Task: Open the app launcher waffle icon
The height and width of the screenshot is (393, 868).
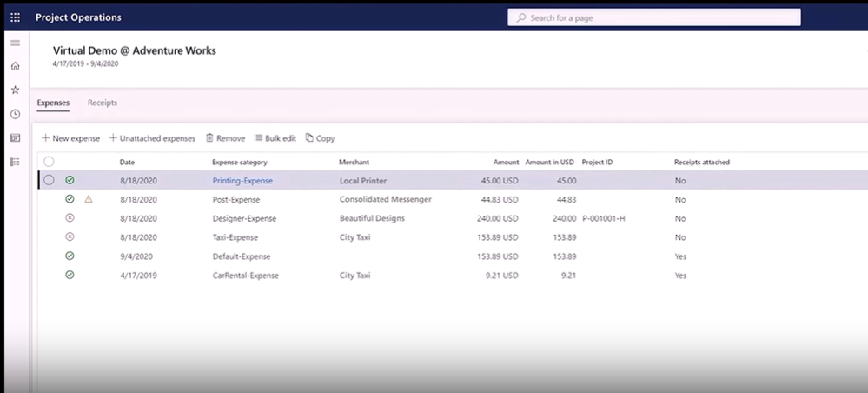Action: (x=15, y=17)
